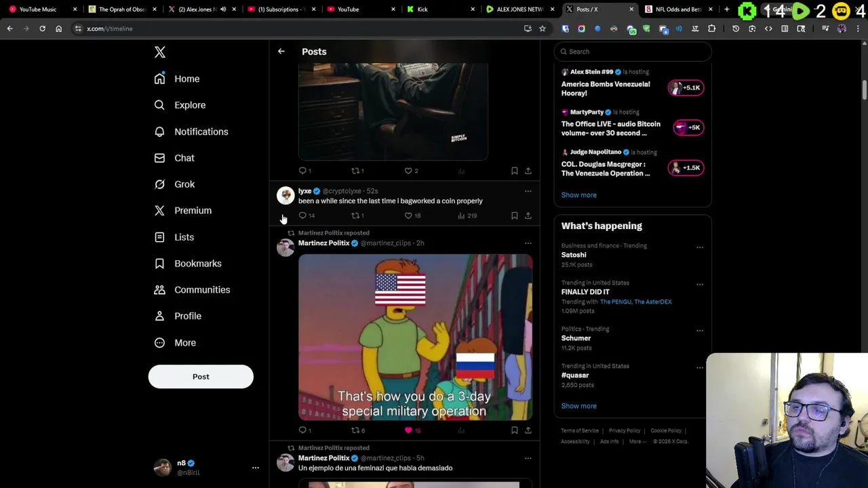The image size is (868, 488).
Task: Switch to YouTube Music browser tab
Action: point(41,9)
